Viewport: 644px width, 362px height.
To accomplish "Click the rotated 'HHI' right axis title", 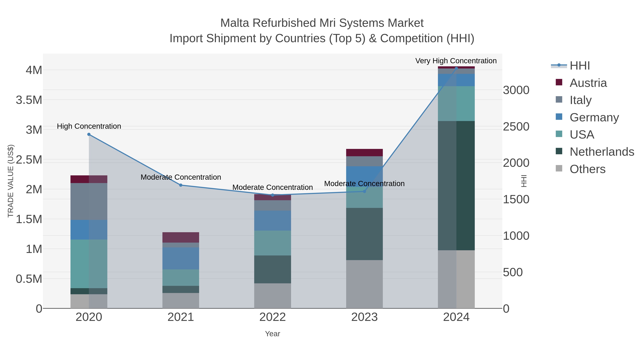I will click(524, 181).
